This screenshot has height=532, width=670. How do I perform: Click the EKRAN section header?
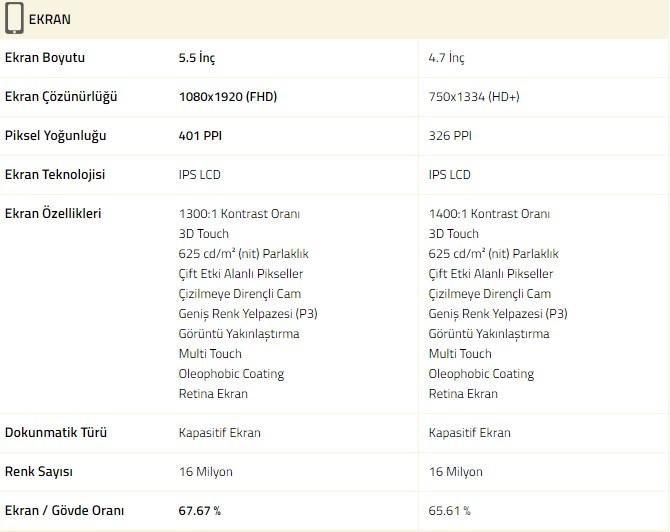pyautogui.click(x=50, y=19)
